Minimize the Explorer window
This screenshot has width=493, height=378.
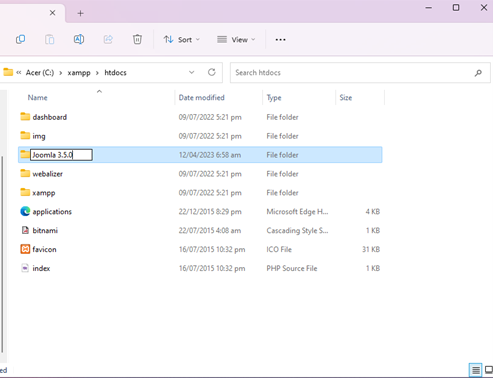point(429,7)
